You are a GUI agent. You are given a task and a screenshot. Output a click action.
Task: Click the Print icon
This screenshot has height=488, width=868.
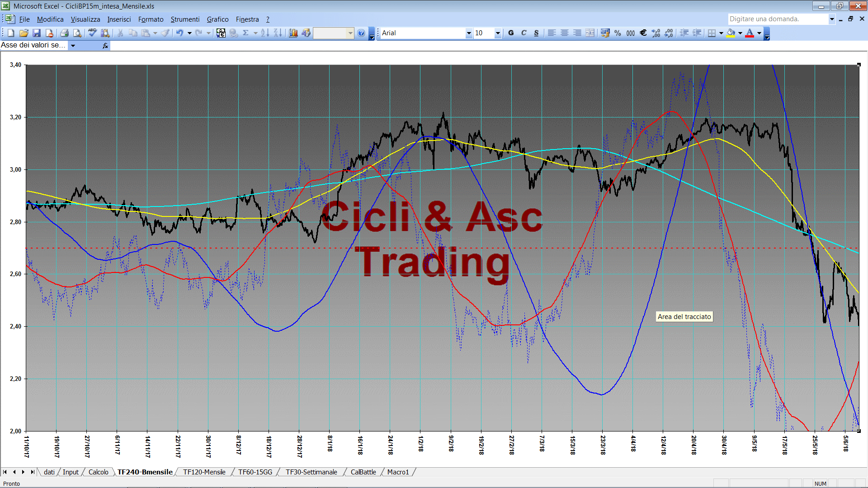coord(64,33)
